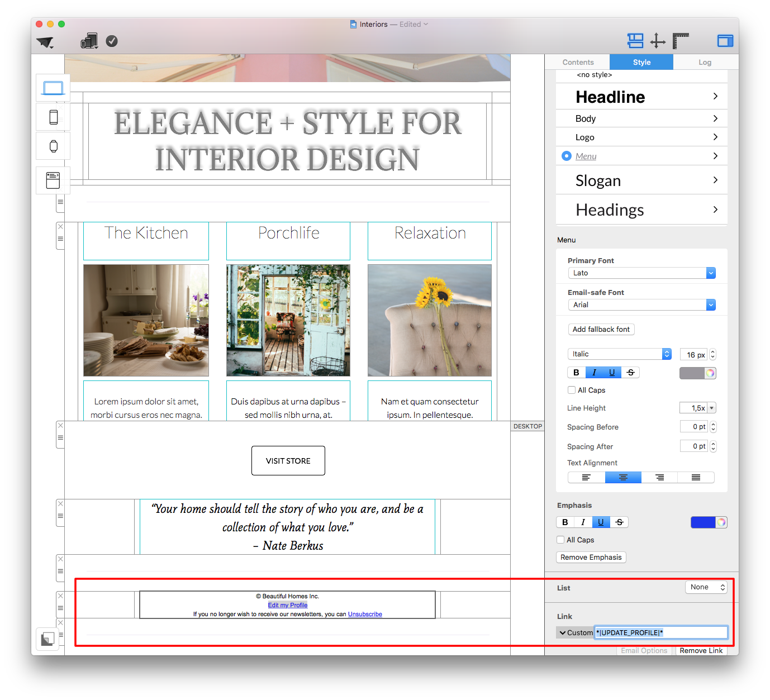Screen dimensions: 770x700
Task: Justify the text alignment
Action: click(696, 478)
